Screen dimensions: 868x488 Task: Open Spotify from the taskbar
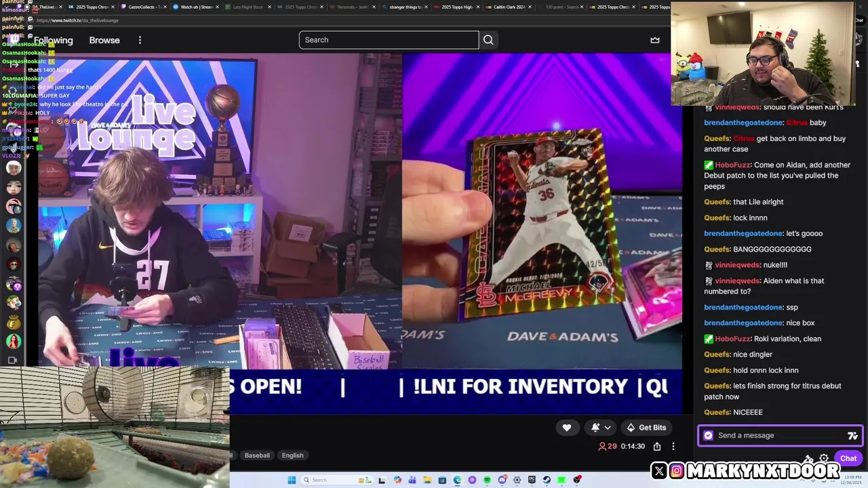(487, 480)
